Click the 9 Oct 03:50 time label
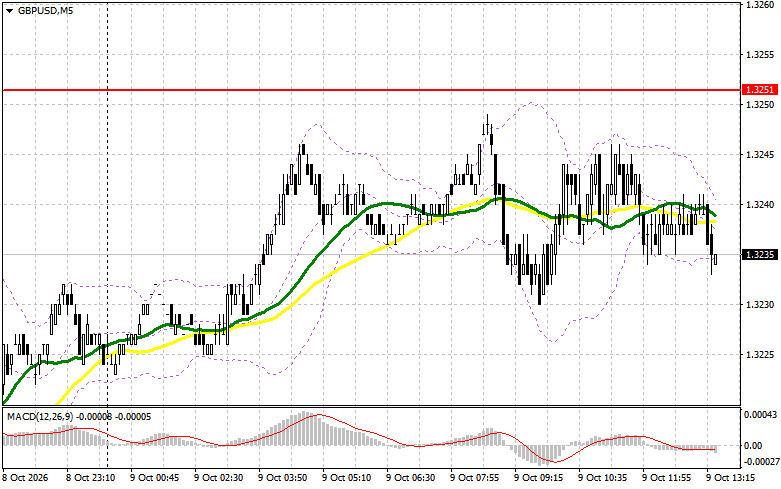The width and height of the screenshot is (781, 489). [283, 478]
